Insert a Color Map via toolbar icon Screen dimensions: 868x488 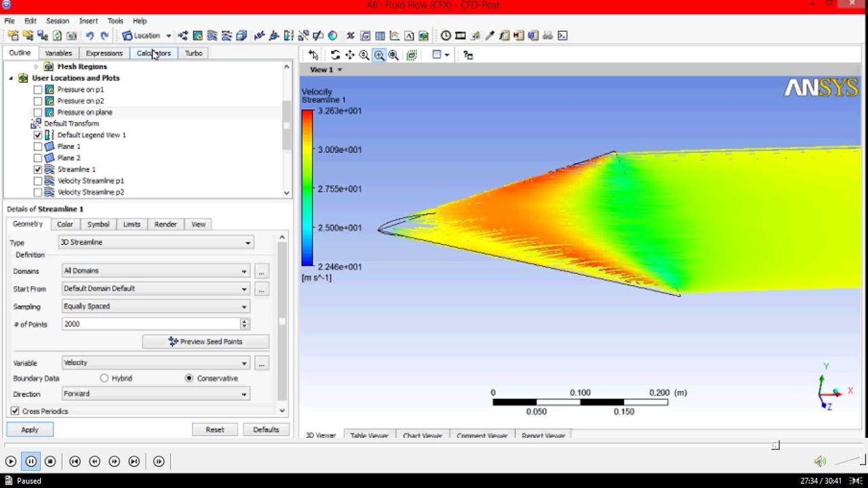(332, 35)
